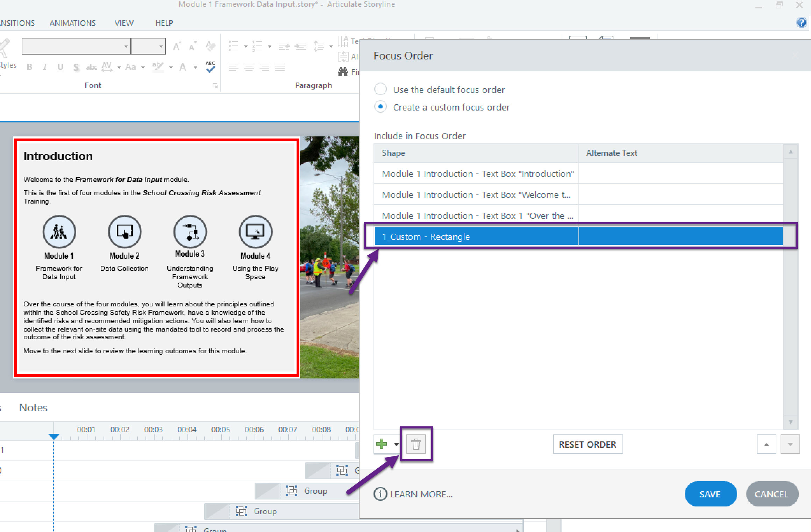
Task: Select the Text Box 1 "Over the ..." row
Action: coord(578,215)
